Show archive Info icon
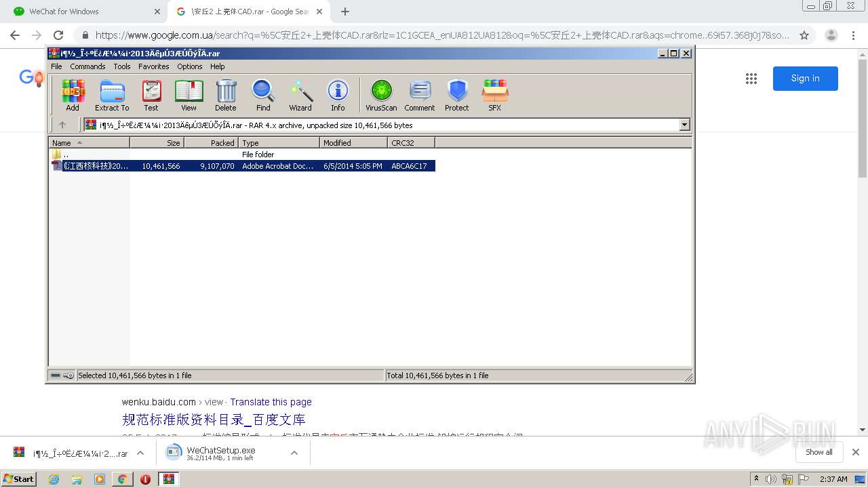Image resolution: width=868 pixels, height=488 pixels. (338, 95)
